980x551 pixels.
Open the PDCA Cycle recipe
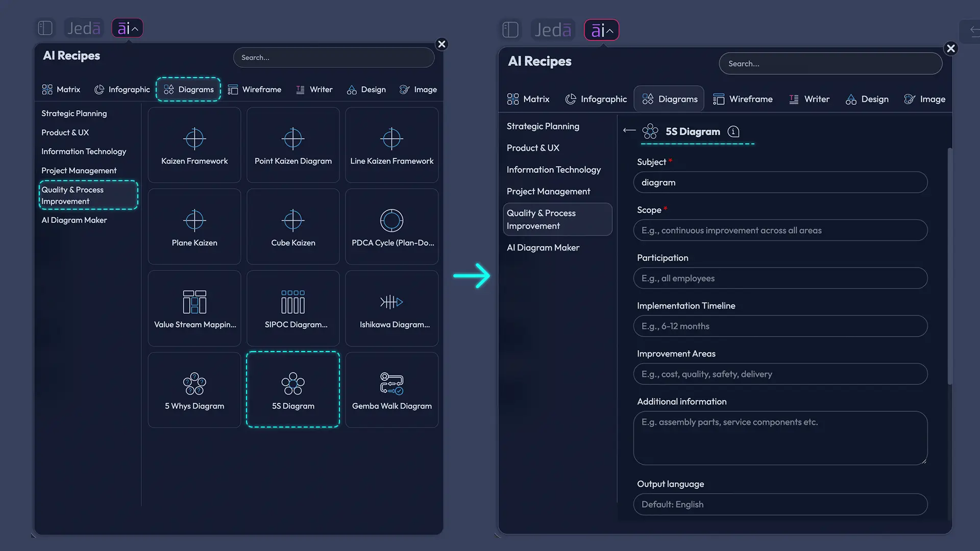pos(391,227)
